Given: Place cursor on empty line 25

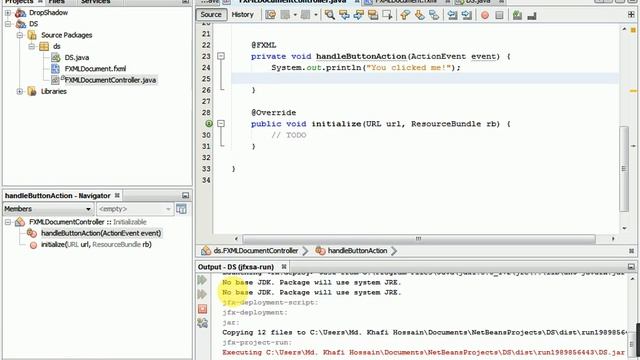Looking at the screenshot, I should (x=424, y=79).
